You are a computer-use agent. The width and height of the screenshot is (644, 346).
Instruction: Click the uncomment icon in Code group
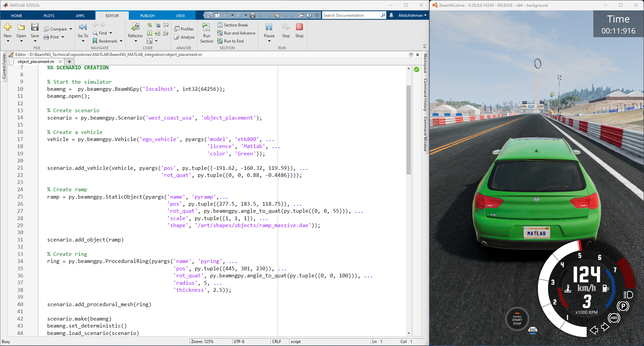(158, 25)
